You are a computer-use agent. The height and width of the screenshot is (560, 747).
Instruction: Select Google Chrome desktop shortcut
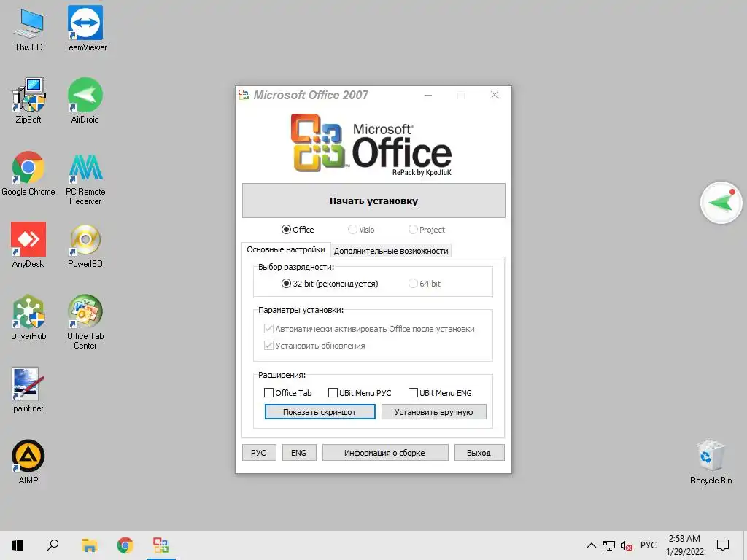click(28, 174)
